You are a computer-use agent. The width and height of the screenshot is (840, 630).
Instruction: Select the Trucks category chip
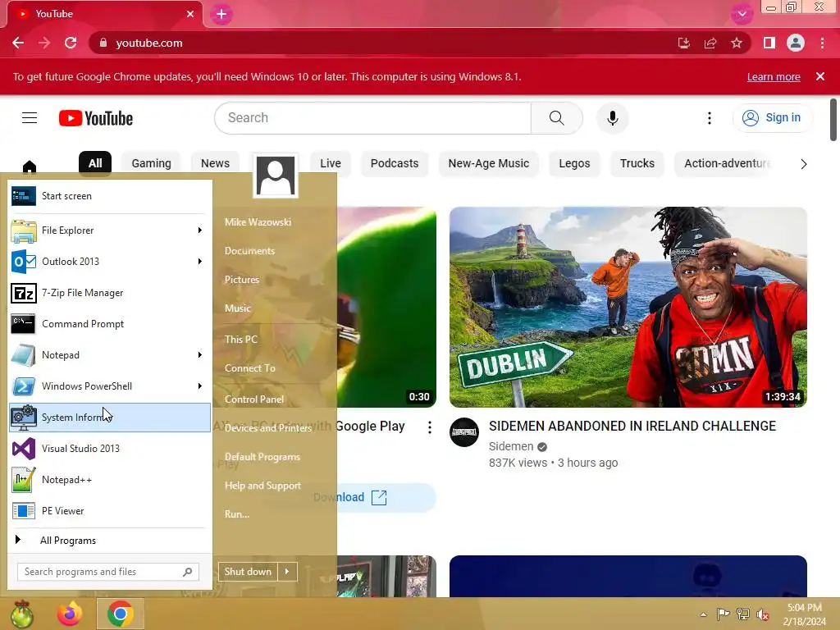tap(637, 163)
